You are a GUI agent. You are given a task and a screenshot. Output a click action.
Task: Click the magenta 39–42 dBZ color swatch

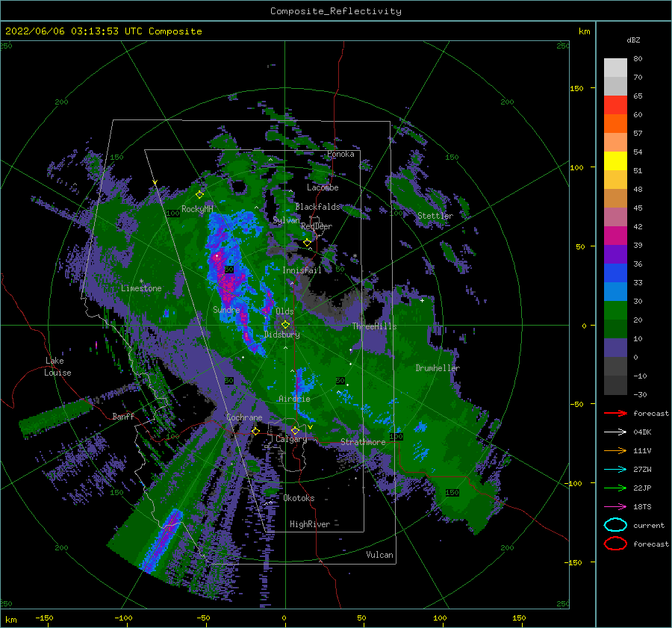coord(615,235)
